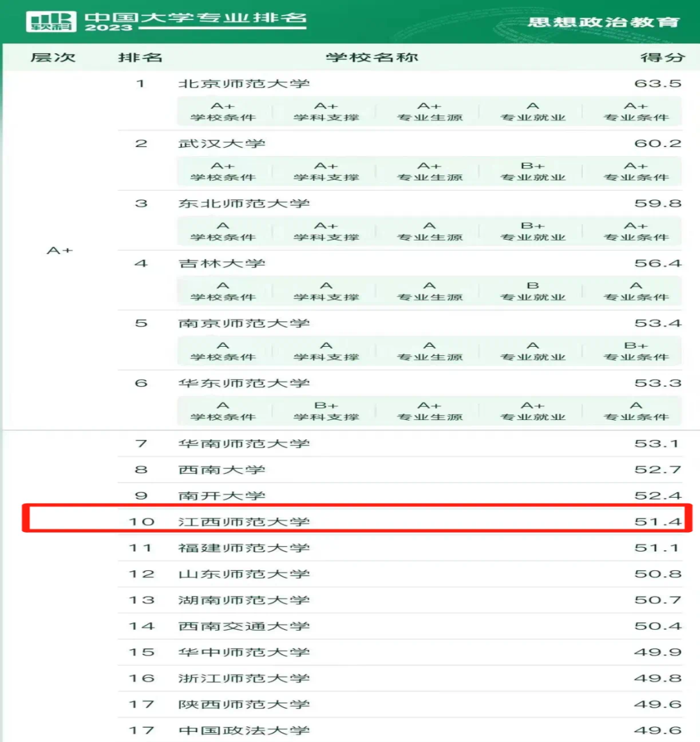The height and width of the screenshot is (742, 700).
Task: Click the score 51.4 of 江西师范大学
Action: pos(658,521)
